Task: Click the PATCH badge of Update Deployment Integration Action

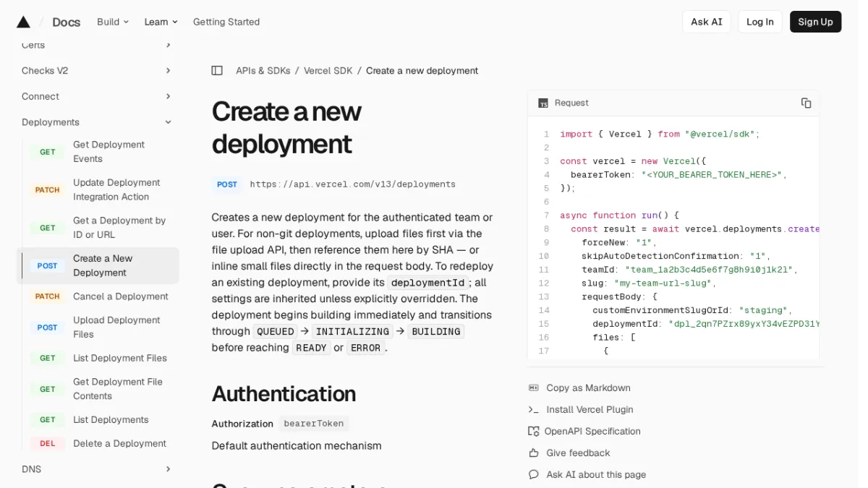Action: tap(48, 189)
